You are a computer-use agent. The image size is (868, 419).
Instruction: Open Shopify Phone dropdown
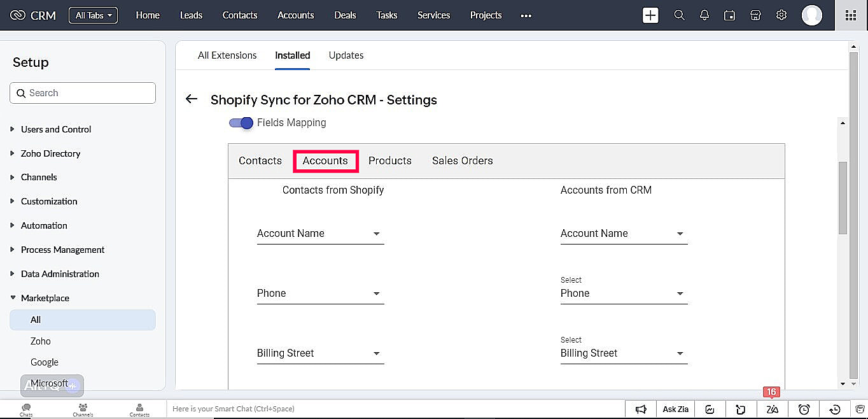pos(320,294)
